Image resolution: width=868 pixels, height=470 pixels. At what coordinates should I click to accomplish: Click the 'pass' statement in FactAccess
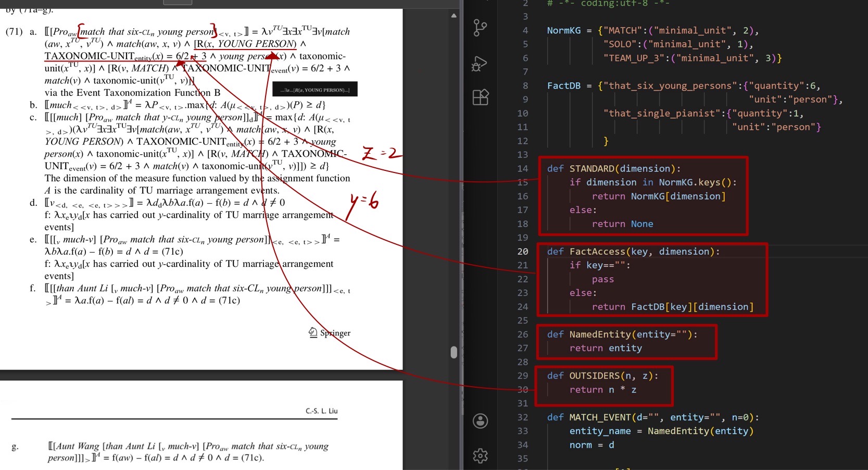click(x=603, y=279)
